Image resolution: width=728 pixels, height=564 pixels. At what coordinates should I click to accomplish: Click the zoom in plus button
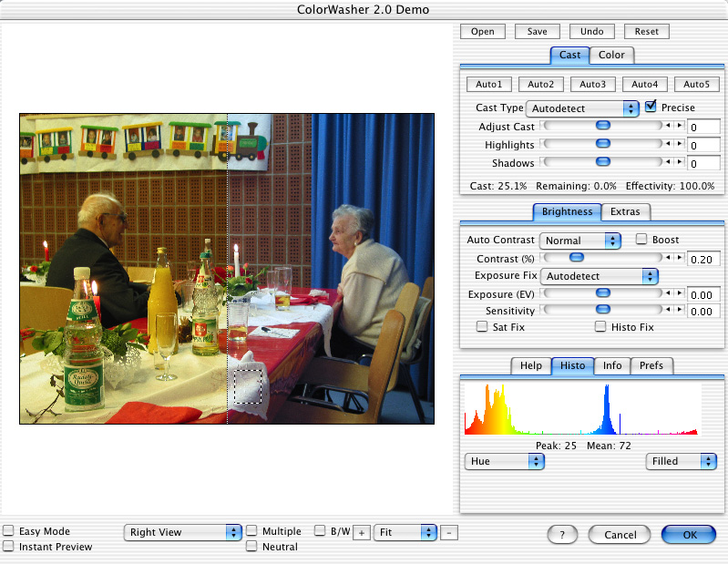[362, 533]
